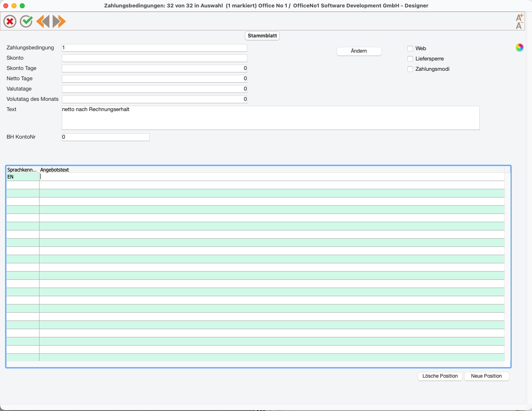Close the window with red button
532x411 pixels.
coord(6,6)
